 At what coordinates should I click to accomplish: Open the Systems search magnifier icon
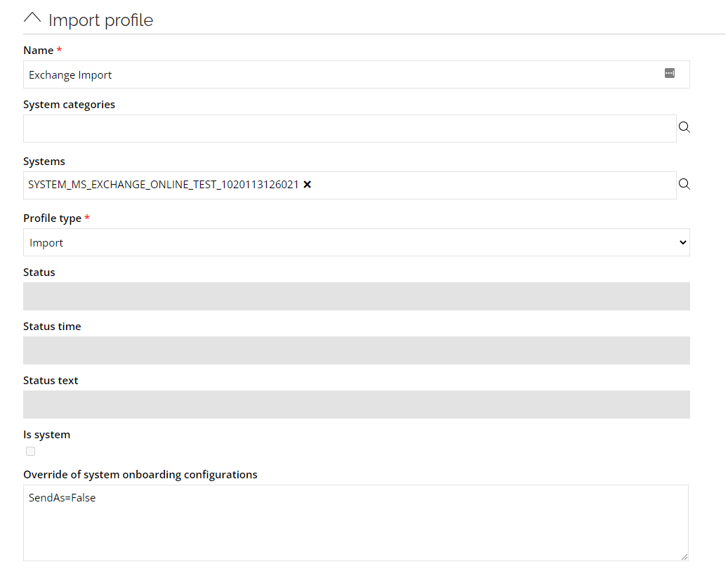[684, 185]
